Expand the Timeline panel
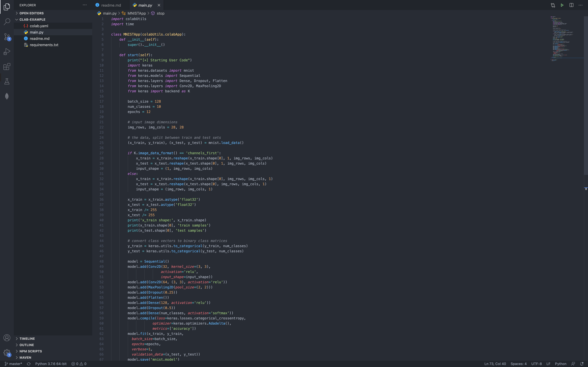This screenshot has height=367, width=588. point(27,339)
